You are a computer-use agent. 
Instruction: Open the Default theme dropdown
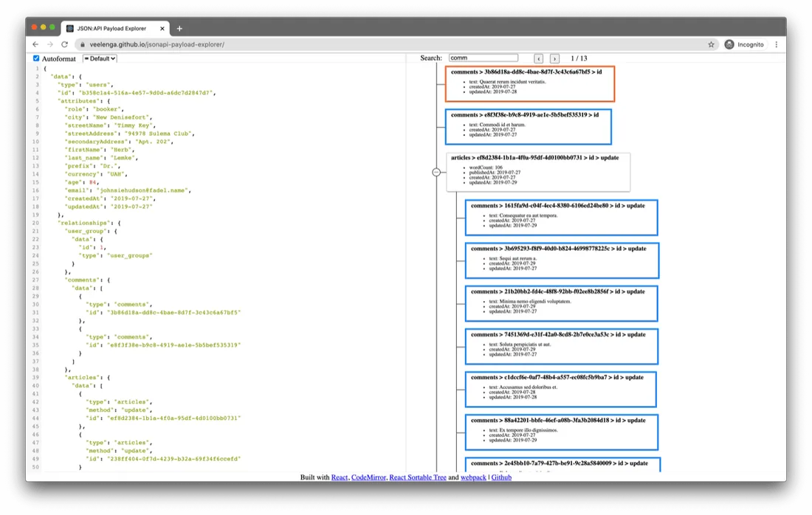[100, 58]
